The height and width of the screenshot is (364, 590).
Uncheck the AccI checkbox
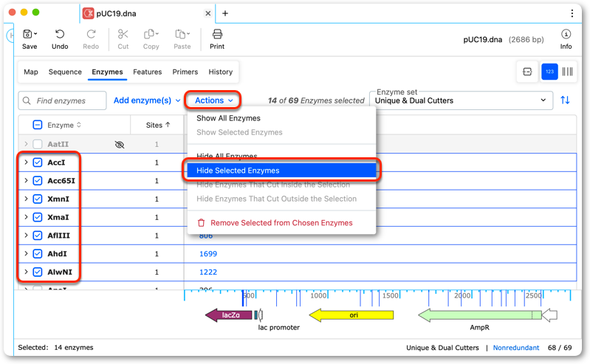click(x=38, y=162)
